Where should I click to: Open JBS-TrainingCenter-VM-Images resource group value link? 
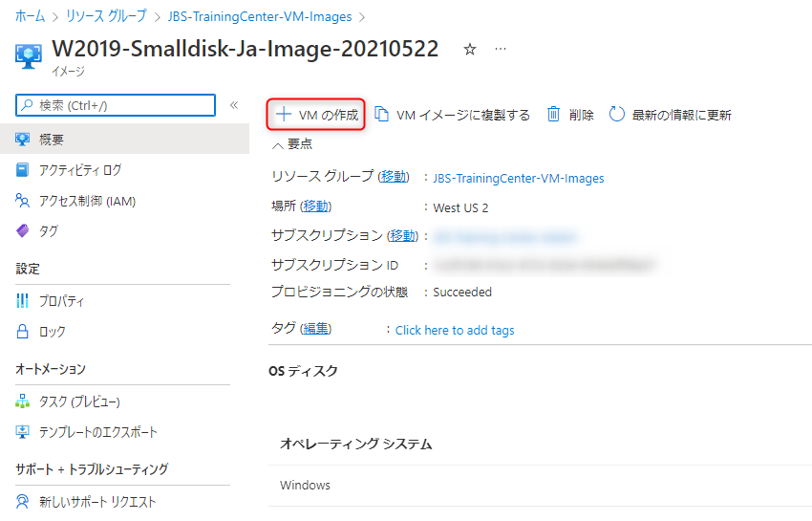(x=519, y=178)
